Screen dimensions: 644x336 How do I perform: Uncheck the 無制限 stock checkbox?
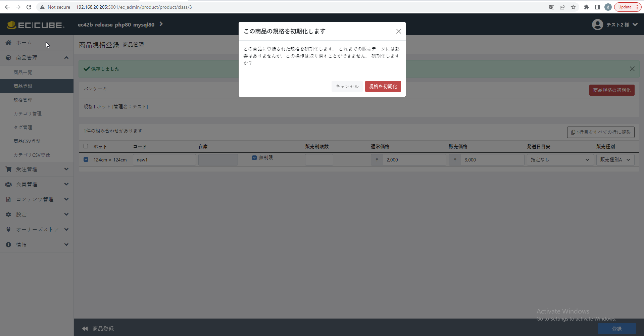click(x=254, y=157)
